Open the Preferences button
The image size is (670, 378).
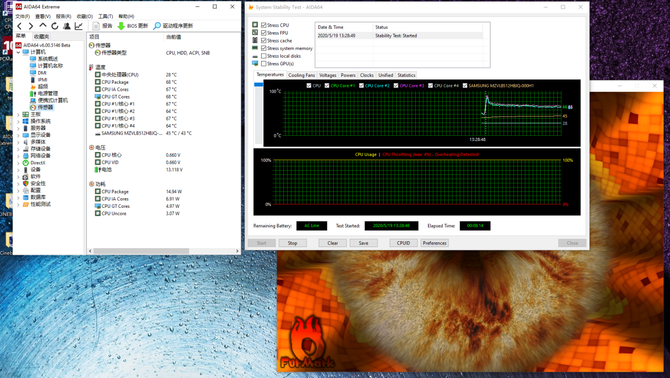pyautogui.click(x=435, y=243)
